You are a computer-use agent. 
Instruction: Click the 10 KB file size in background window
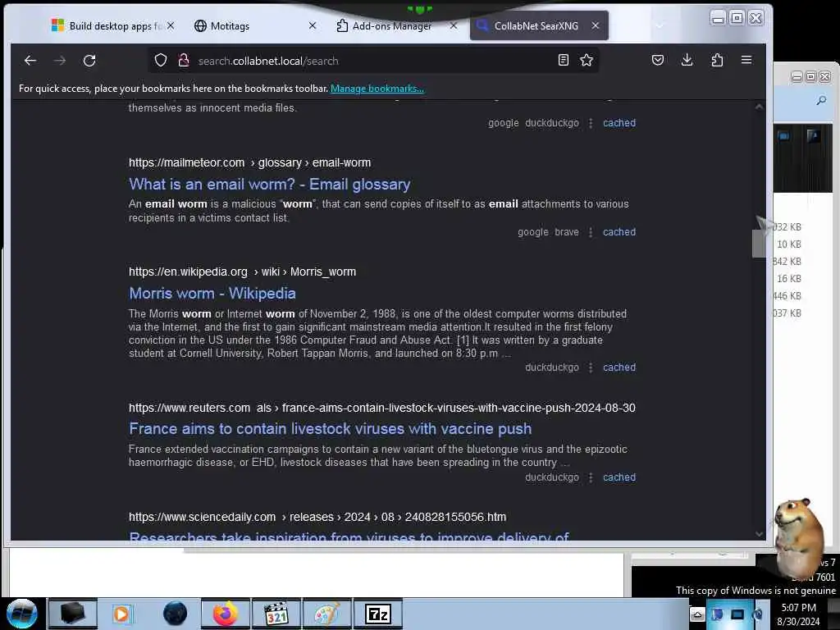[x=789, y=244]
